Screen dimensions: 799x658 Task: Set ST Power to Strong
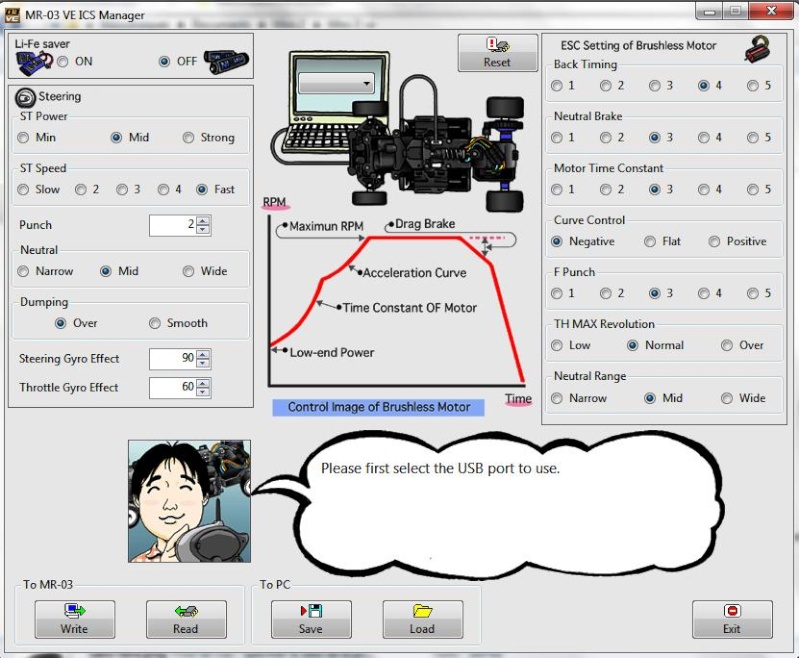(189, 138)
